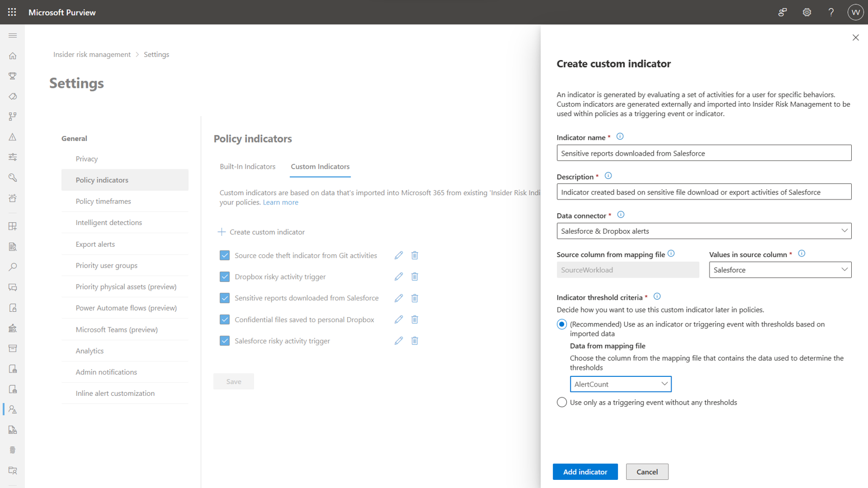The height and width of the screenshot is (488, 868).
Task: Open Policy indicators settings
Action: [125, 180]
